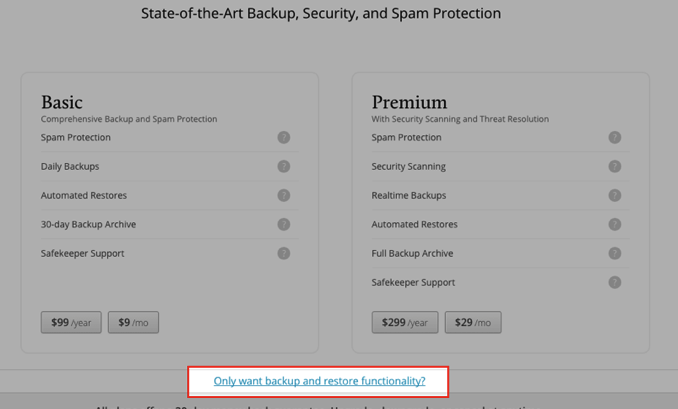Image resolution: width=678 pixels, height=409 pixels.
Task: Click the Daily Backups feature row label
Action: point(70,166)
